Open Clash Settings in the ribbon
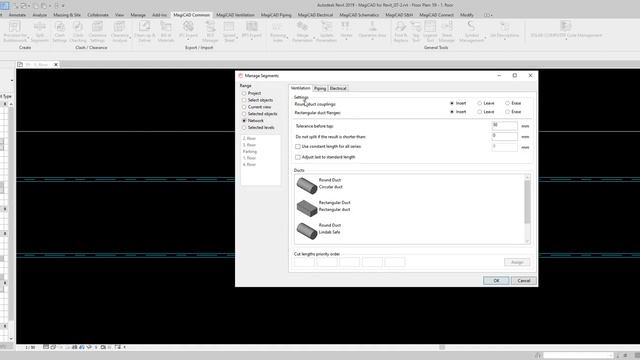Viewport: 640px width, 360px height. point(60,31)
